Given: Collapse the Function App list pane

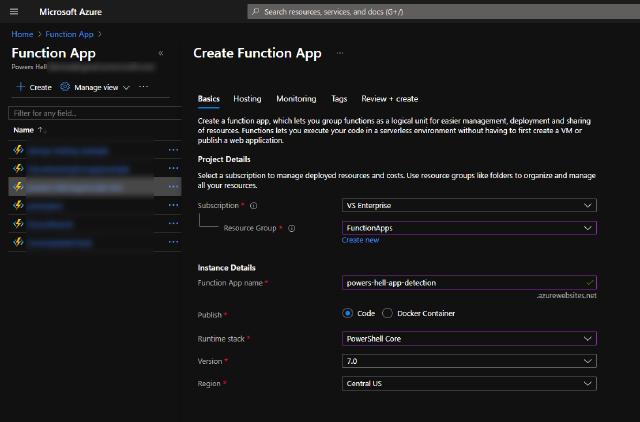Looking at the screenshot, I should 161,53.
